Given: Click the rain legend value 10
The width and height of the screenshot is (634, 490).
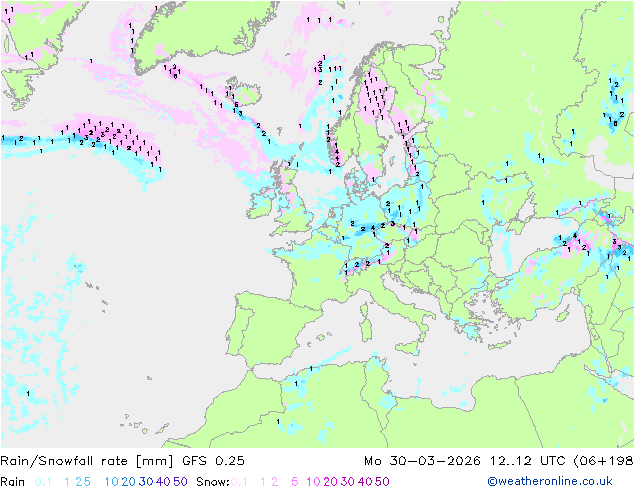Looking at the screenshot, I should (x=112, y=482).
